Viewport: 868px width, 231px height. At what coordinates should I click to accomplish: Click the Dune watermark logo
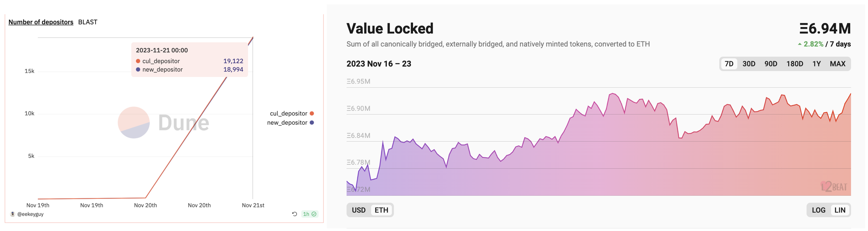tap(163, 123)
